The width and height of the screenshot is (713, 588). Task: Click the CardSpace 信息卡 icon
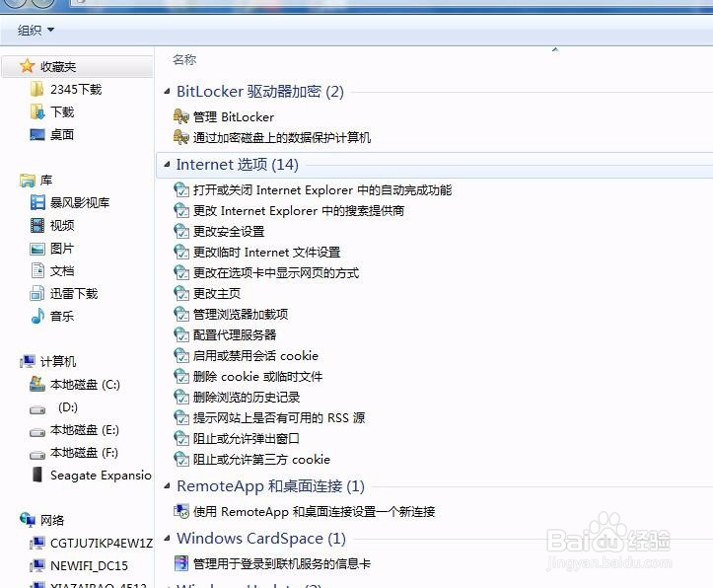[181, 563]
